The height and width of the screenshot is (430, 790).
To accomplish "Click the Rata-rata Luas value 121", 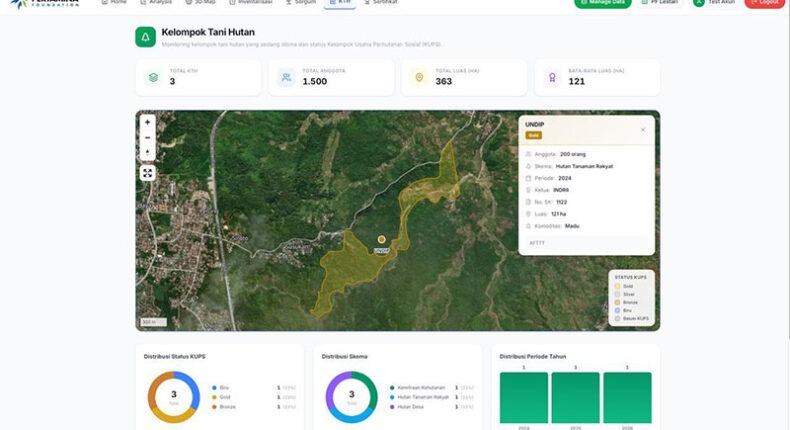I will (x=577, y=82).
